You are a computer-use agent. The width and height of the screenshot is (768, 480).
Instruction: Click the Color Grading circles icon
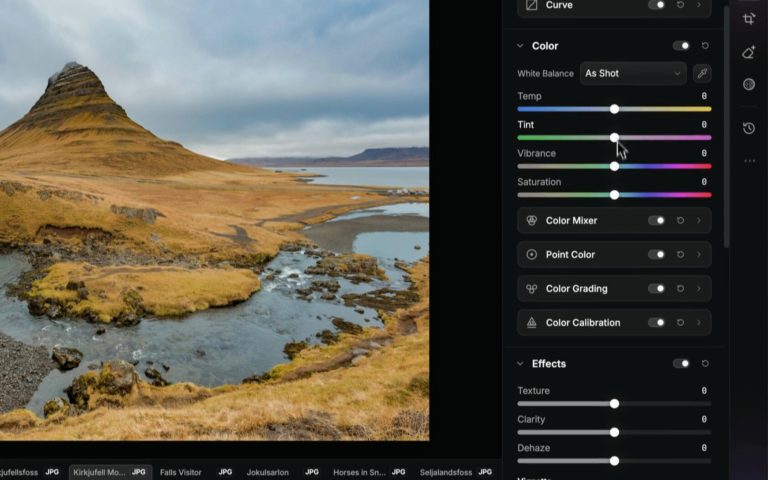pos(531,288)
